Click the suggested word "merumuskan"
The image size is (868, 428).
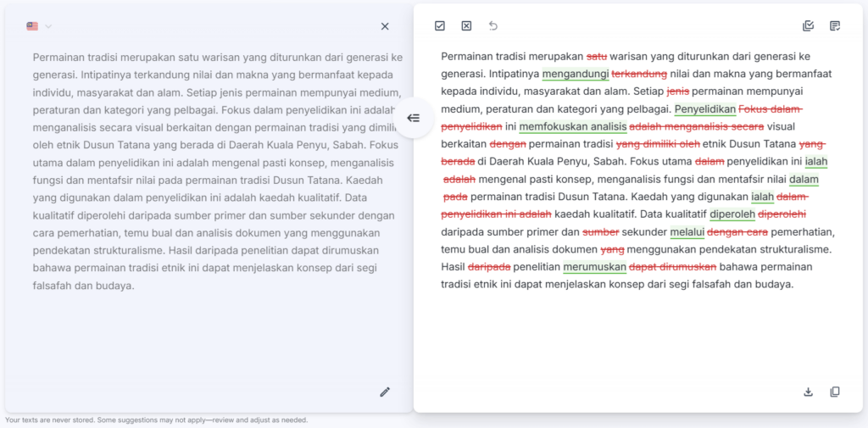point(594,267)
